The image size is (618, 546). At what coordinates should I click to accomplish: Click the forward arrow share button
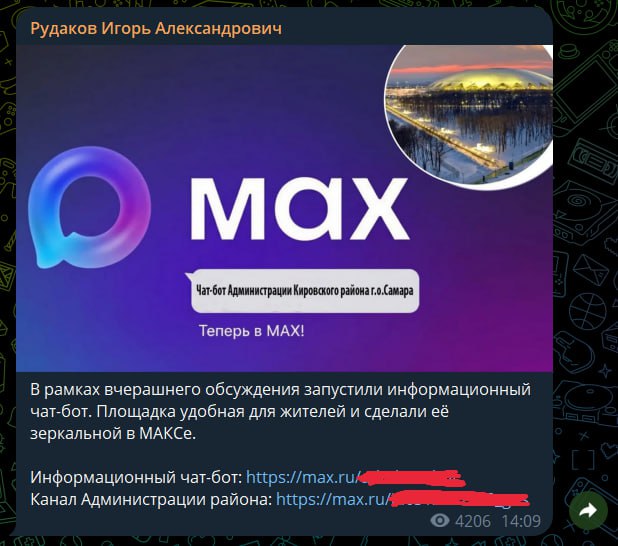[588, 511]
